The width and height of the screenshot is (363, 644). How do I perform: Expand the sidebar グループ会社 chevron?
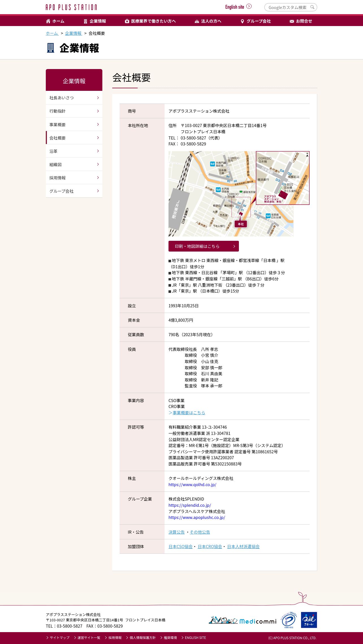[x=98, y=191]
